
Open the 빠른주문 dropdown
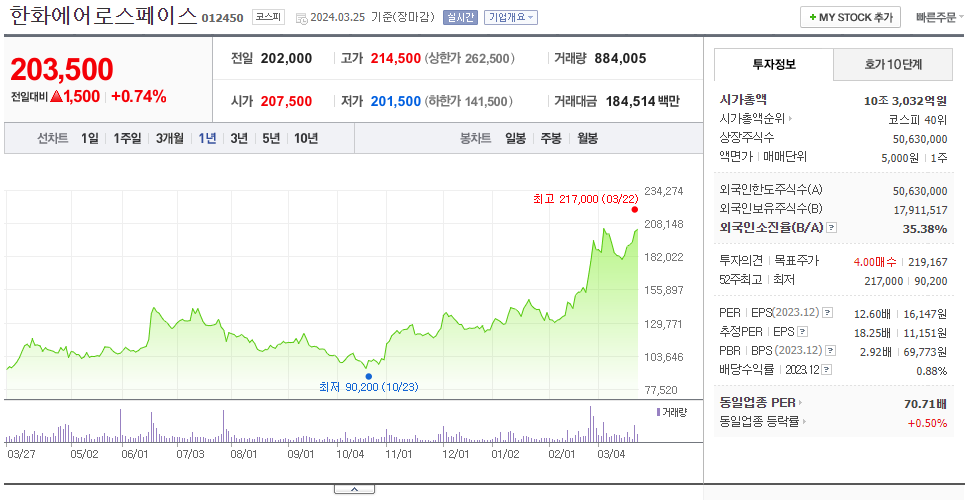click(940, 17)
